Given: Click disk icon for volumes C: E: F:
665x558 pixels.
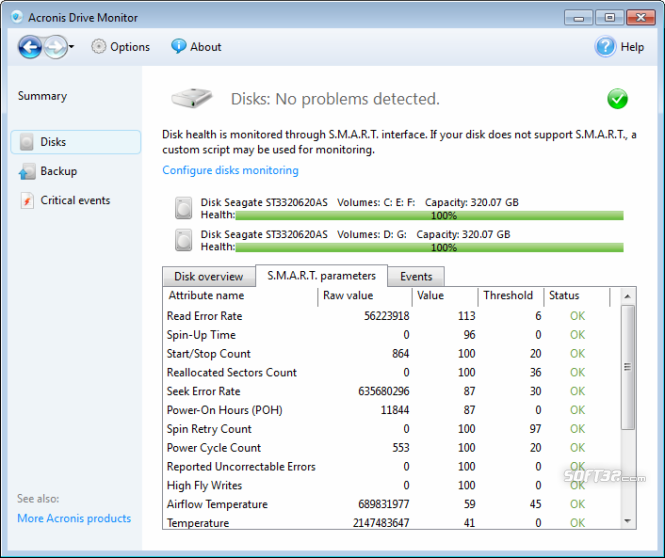Looking at the screenshot, I should [x=184, y=208].
